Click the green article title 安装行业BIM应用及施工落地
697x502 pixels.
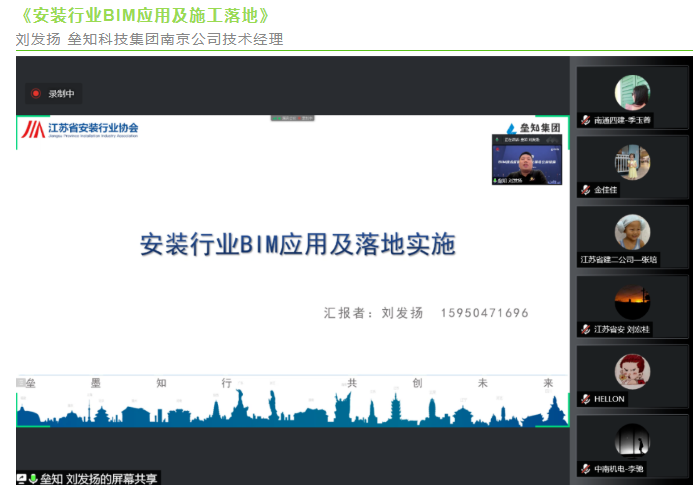tap(144, 16)
